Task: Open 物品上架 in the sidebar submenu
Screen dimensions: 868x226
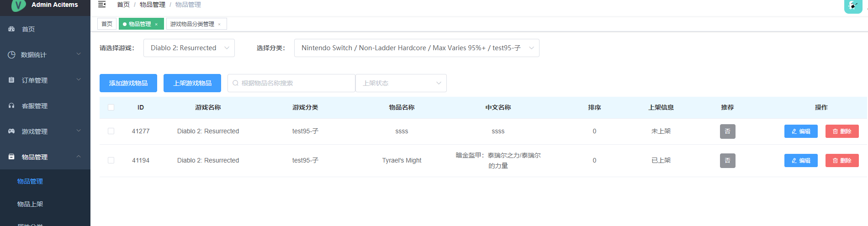Action: pyautogui.click(x=30, y=204)
